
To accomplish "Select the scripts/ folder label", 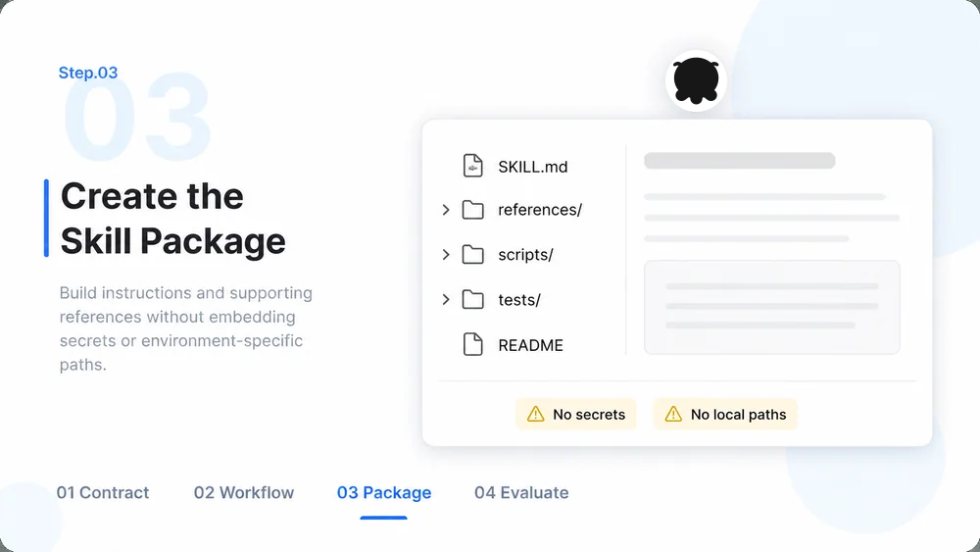I will click(x=525, y=255).
